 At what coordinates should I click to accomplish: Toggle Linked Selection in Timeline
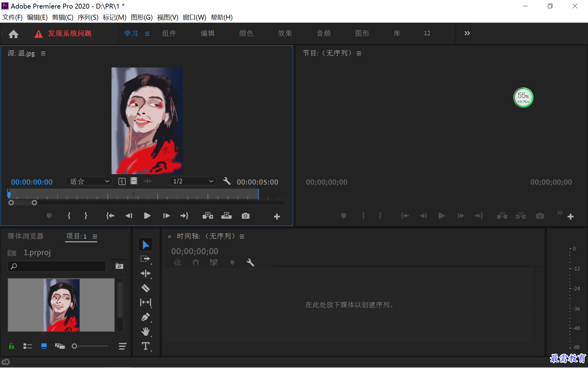(214, 263)
